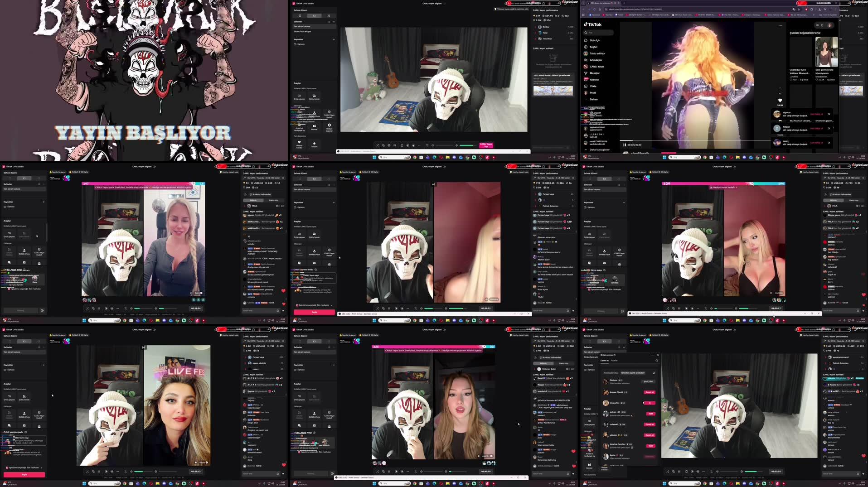Toggle the switch next to Sahneler
The width and height of the screenshot is (868, 487).
(328, 22)
